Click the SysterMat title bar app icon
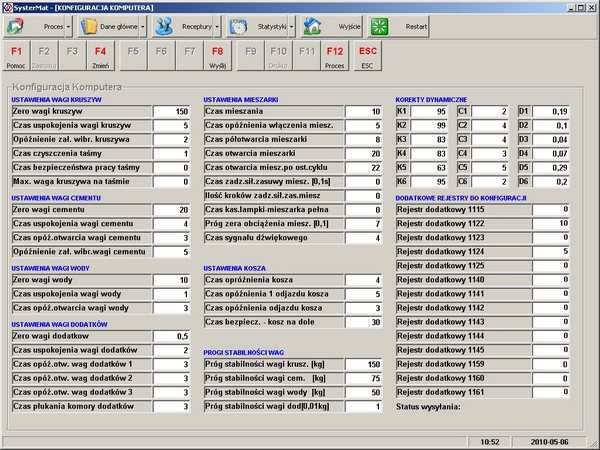This screenshot has height=450, width=600. pyautogui.click(x=7, y=7)
